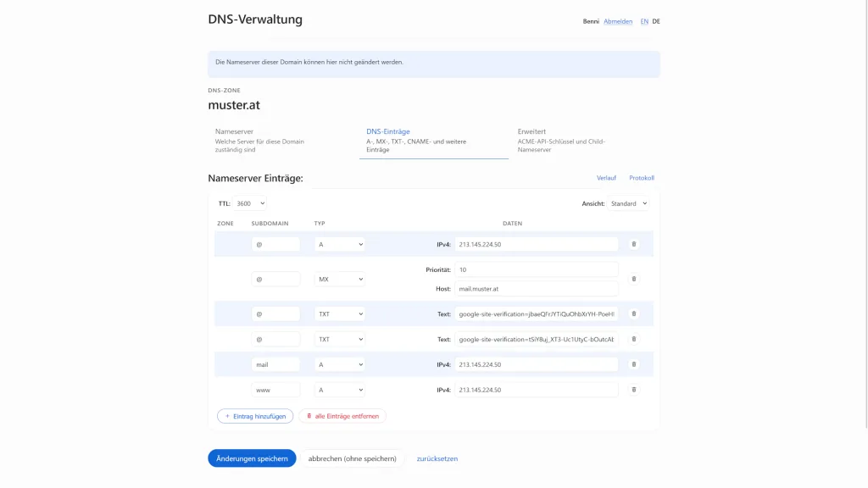The image size is (868, 488).
Task: Change type dropdown of first @ A record
Action: click(339, 244)
